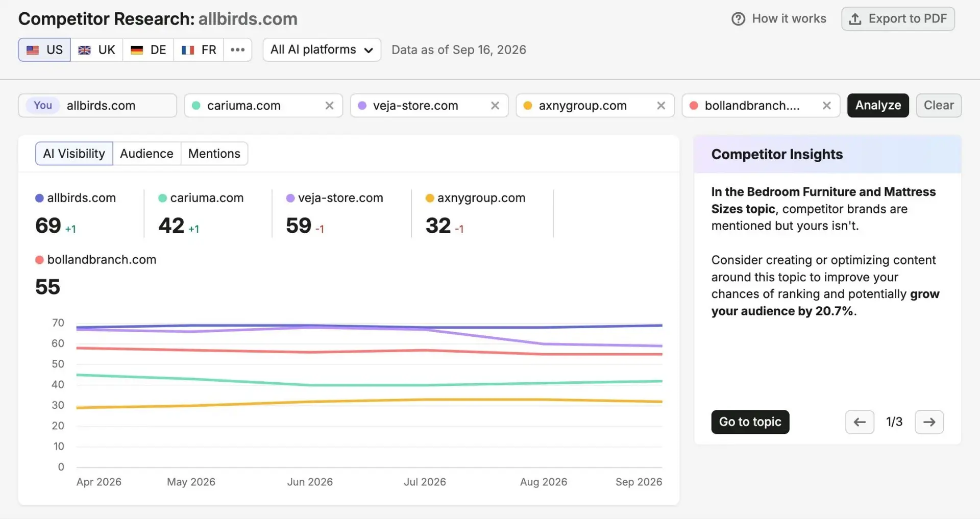Open the All AI platforms dropdown
The image size is (980, 519).
tap(322, 50)
